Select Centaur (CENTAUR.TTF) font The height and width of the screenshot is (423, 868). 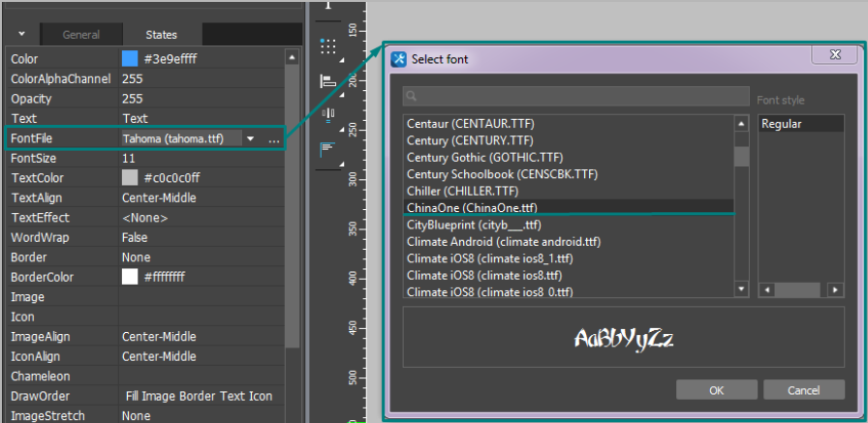569,124
